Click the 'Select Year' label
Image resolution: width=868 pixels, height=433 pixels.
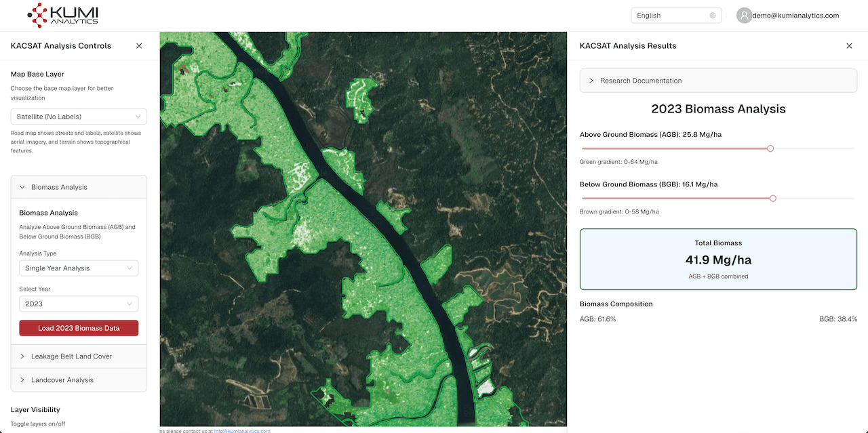point(35,289)
